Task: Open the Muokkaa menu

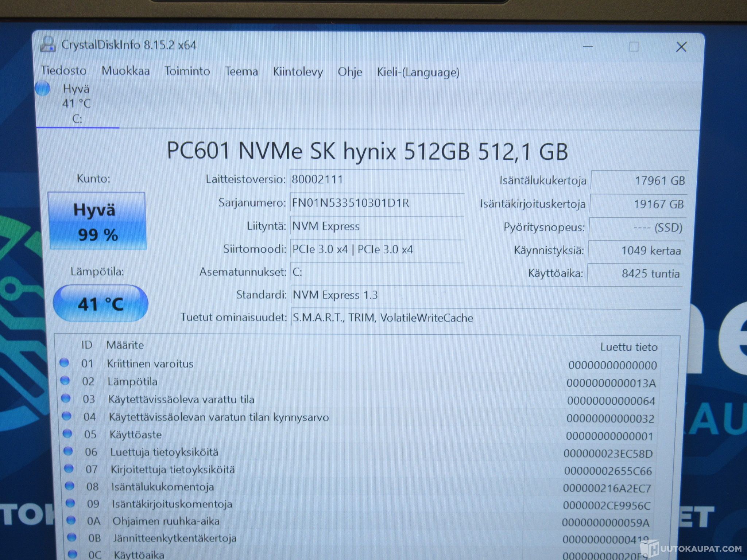Action: pos(125,71)
